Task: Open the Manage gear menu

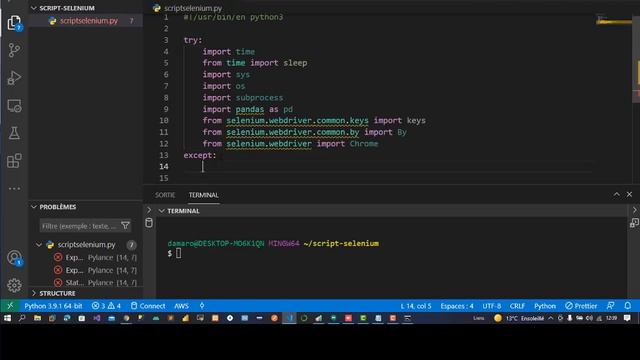Action: coord(14,285)
